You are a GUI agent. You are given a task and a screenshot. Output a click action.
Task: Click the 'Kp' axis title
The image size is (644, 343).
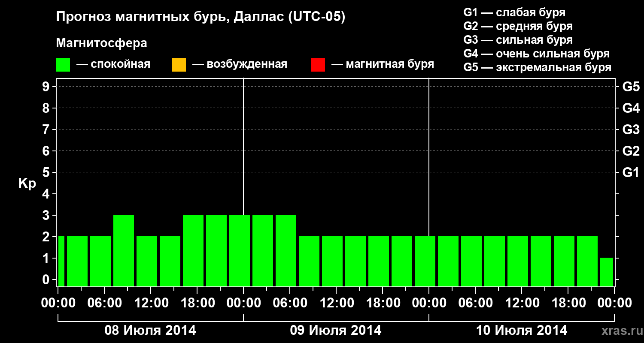pos(27,184)
